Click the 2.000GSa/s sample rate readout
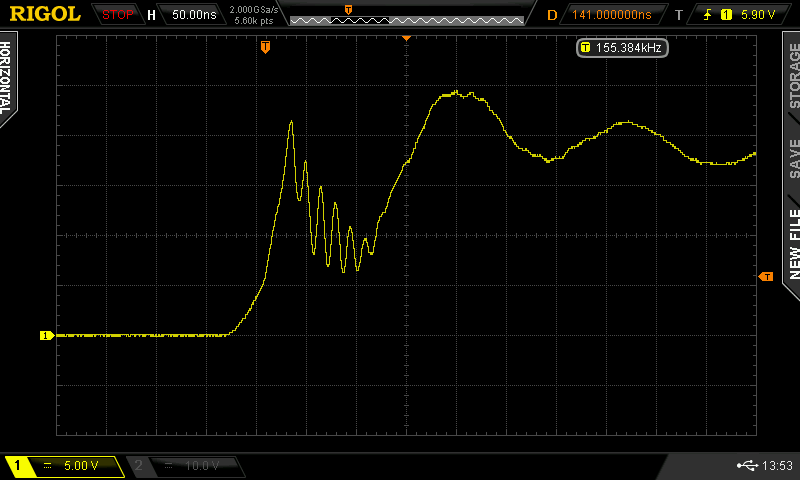 tap(254, 9)
